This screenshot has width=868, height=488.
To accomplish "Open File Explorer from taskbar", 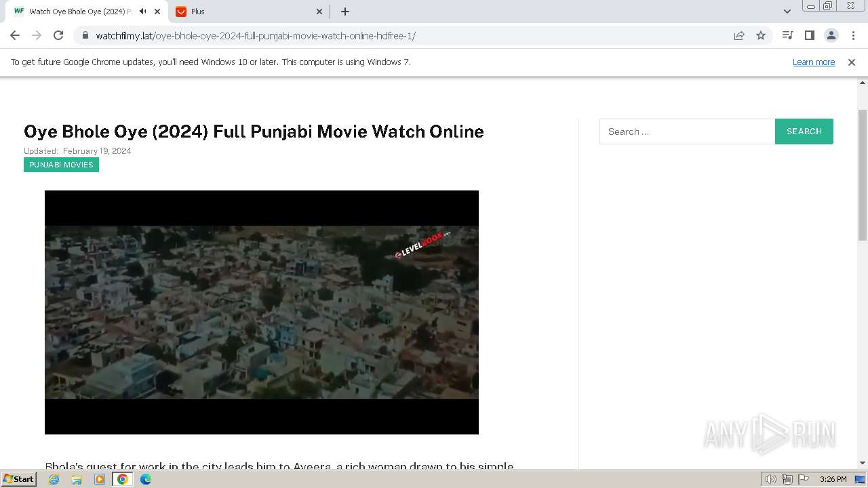I will [x=77, y=479].
